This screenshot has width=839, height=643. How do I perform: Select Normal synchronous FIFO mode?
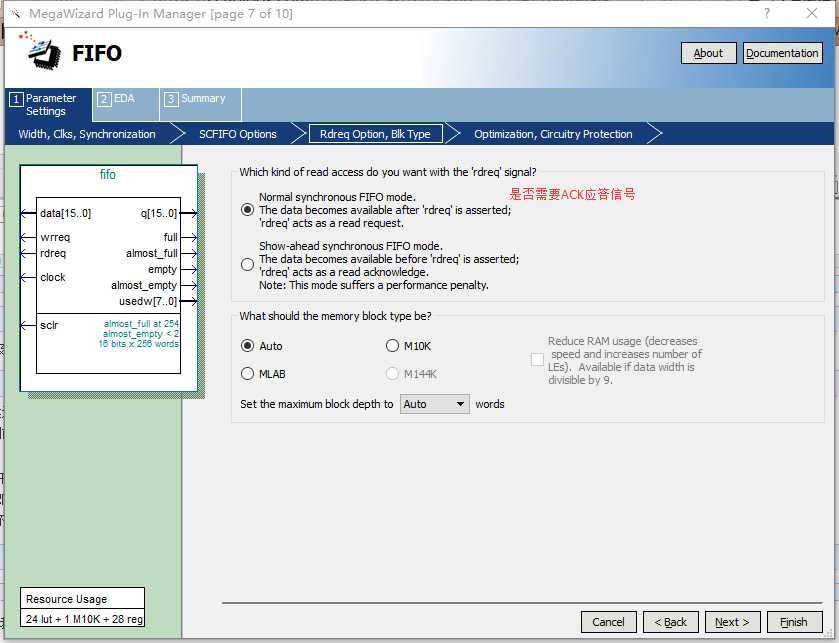click(247, 210)
